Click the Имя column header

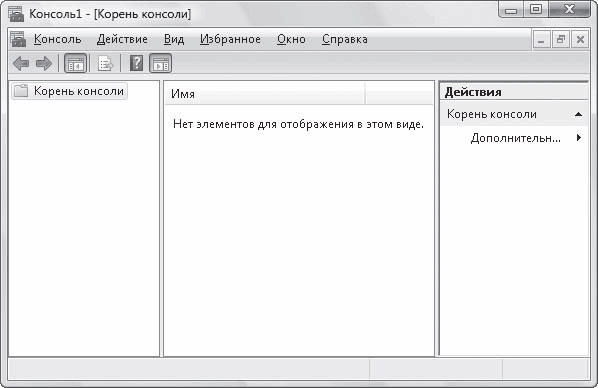tap(265, 94)
